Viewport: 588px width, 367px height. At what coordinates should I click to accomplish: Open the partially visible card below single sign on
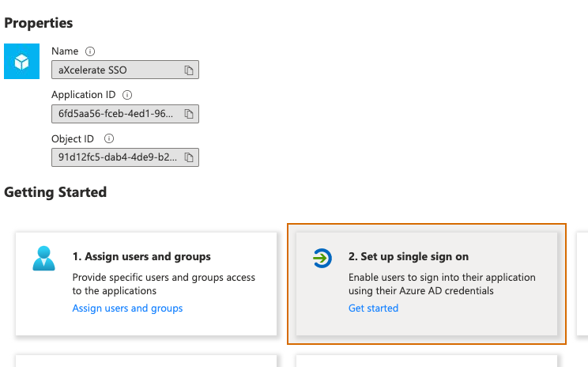click(427, 361)
